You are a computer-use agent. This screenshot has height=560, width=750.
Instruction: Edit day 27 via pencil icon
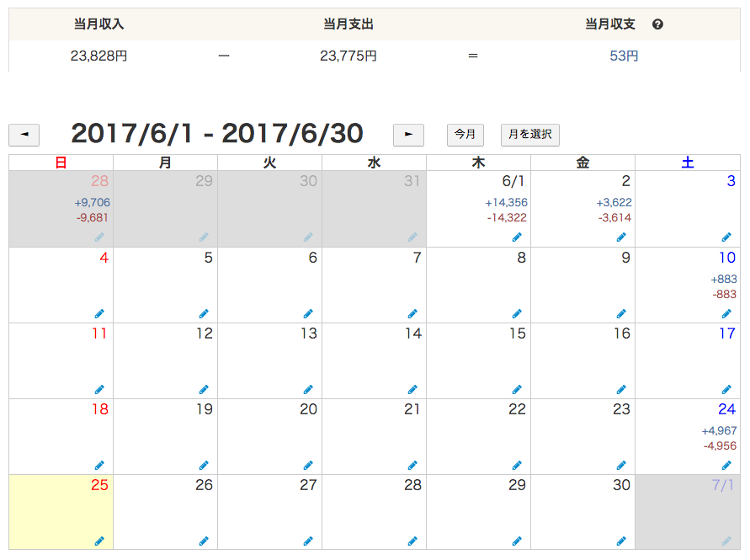tap(308, 541)
